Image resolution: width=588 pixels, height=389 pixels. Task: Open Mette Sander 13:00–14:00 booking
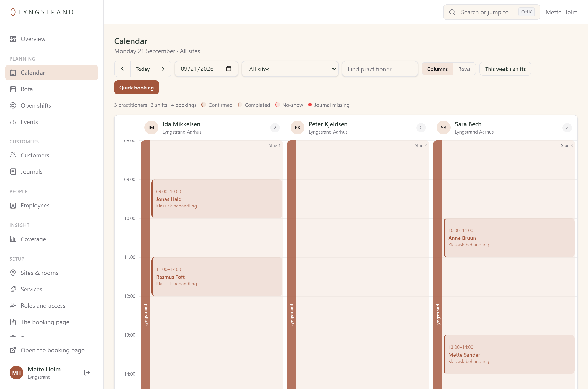click(x=509, y=354)
